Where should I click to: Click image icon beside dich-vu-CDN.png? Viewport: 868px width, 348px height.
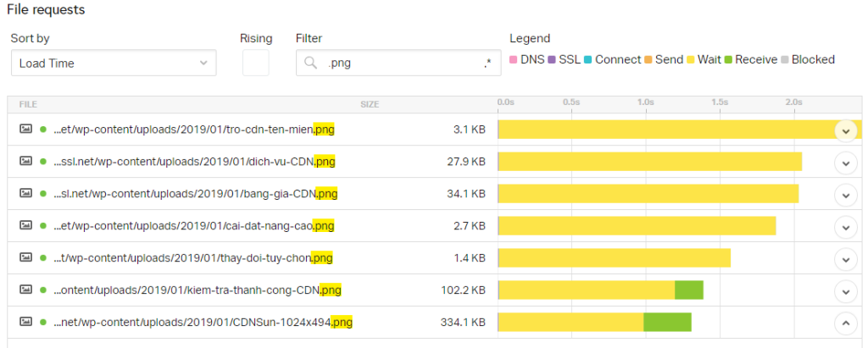coord(25,162)
